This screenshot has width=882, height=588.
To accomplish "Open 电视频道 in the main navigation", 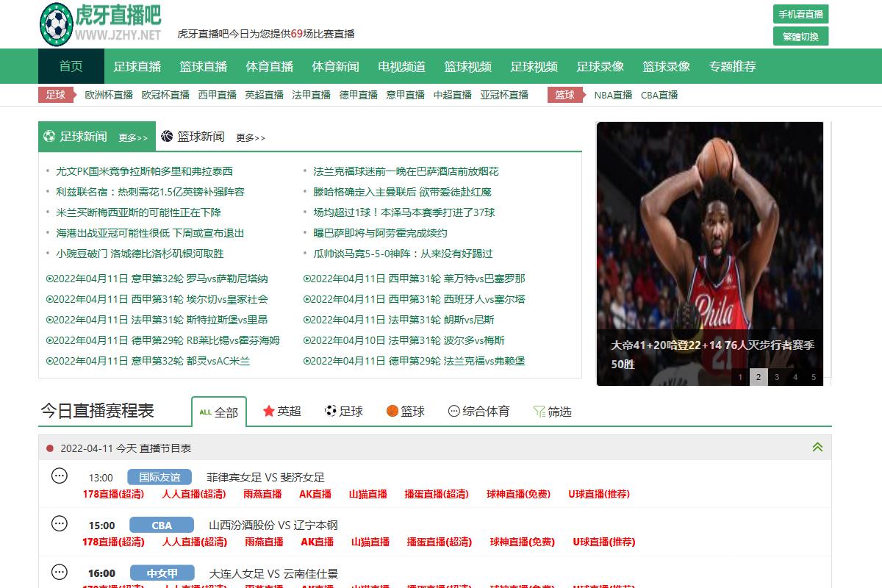I will click(402, 66).
